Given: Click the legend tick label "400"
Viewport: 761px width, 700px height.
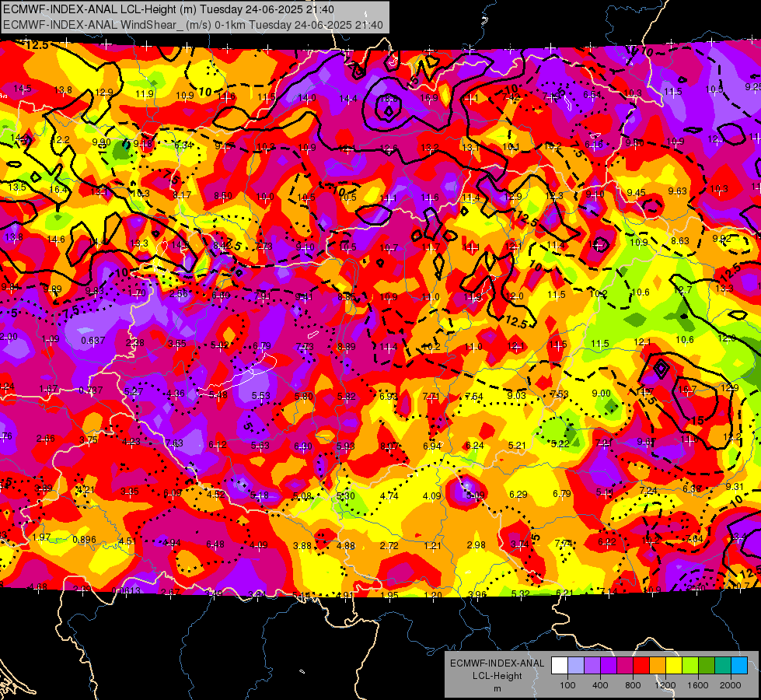Looking at the screenshot, I should pyautogui.click(x=600, y=685).
